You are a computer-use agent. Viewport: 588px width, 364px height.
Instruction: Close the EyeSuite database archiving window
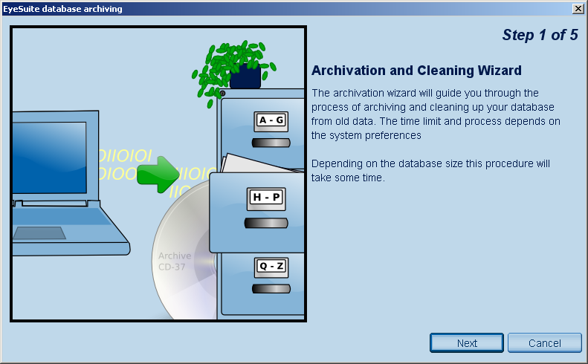point(578,8)
